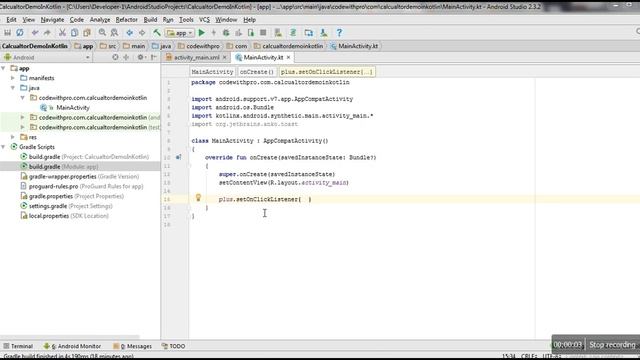Click the Stop square icon

263,33
